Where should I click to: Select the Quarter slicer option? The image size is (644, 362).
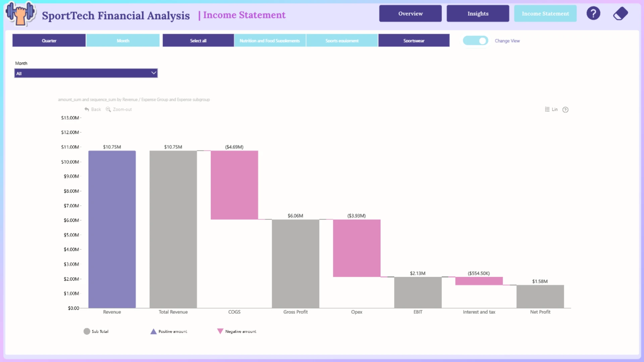click(x=49, y=41)
